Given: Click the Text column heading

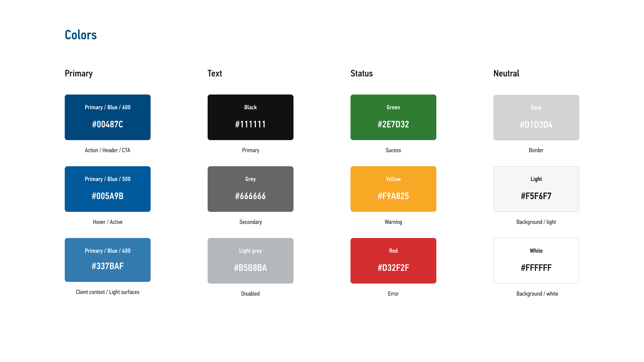Looking at the screenshot, I should coord(215,73).
